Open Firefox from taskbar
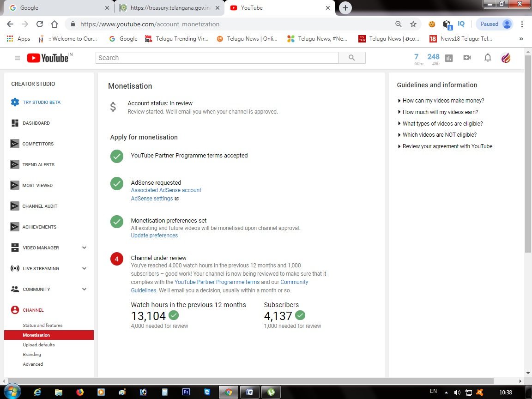532x399 pixels. click(80, 392)
